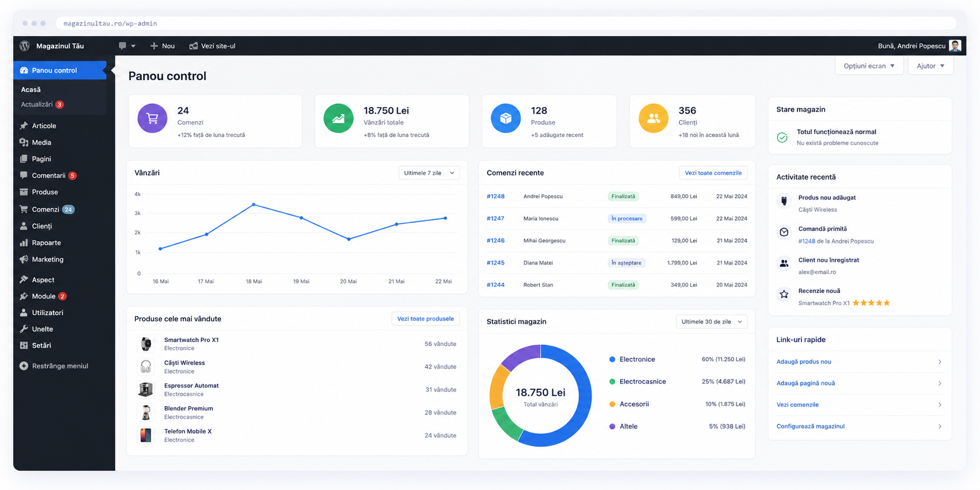Viewport: 980px width, 490px height.
Task: Click #1248 link in Activitate recentă
Action: coord(807,241)
